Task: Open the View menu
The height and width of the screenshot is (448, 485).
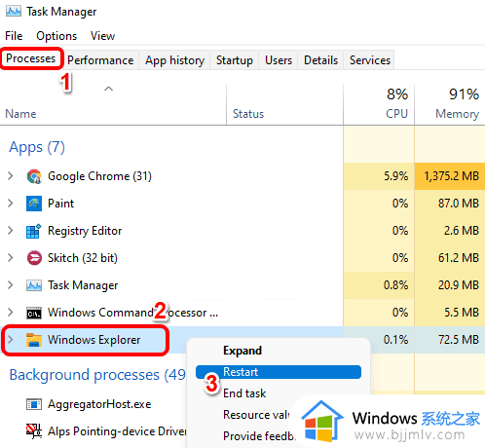Action: point(102,36)
